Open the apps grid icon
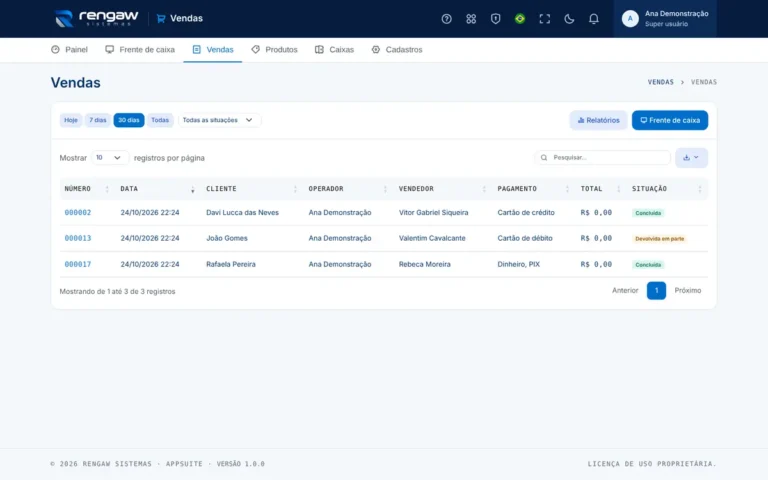768x480 pixels. [x=471, y=19]
